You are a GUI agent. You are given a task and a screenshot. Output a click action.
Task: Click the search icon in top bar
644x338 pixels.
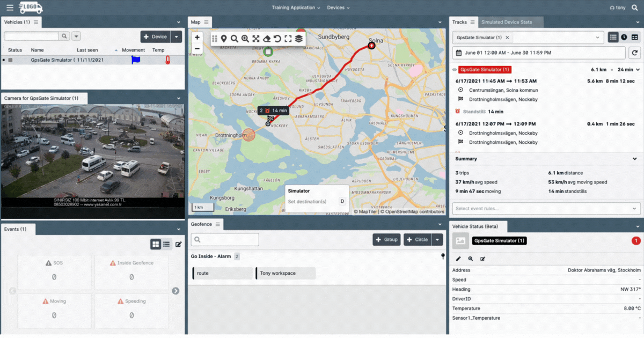[635, 8]
